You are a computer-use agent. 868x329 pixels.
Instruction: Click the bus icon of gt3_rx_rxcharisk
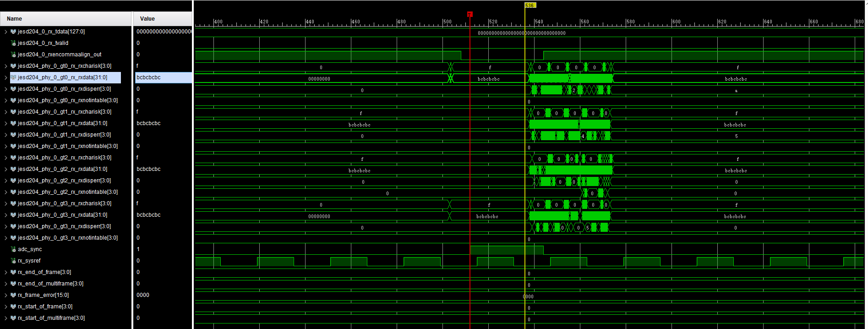[x=13, y=203]
